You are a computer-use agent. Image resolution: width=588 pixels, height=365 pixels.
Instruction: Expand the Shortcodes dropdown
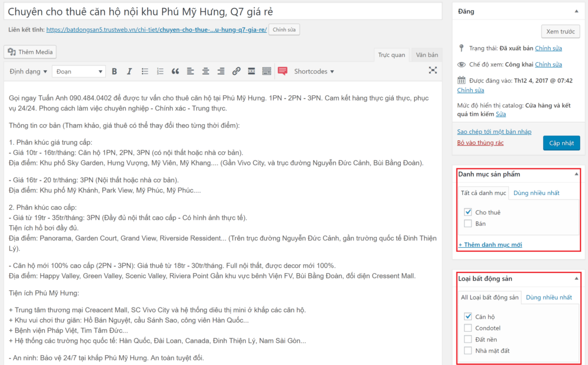coord(314,71)
